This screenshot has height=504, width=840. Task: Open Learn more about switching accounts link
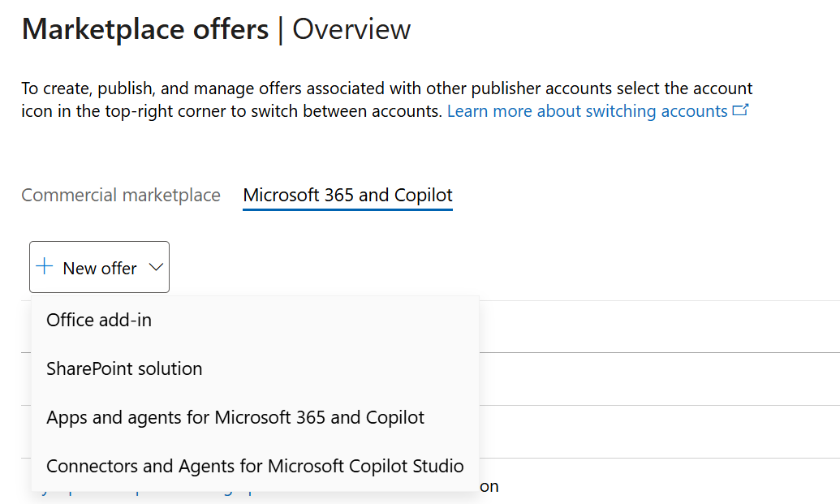point(587,111)
